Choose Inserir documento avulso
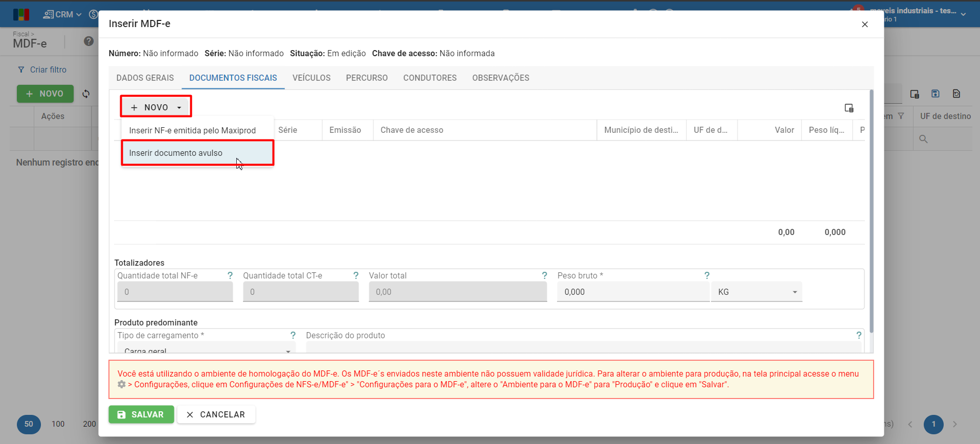Screen dimensions: 980x444 [x=197, y=153]
